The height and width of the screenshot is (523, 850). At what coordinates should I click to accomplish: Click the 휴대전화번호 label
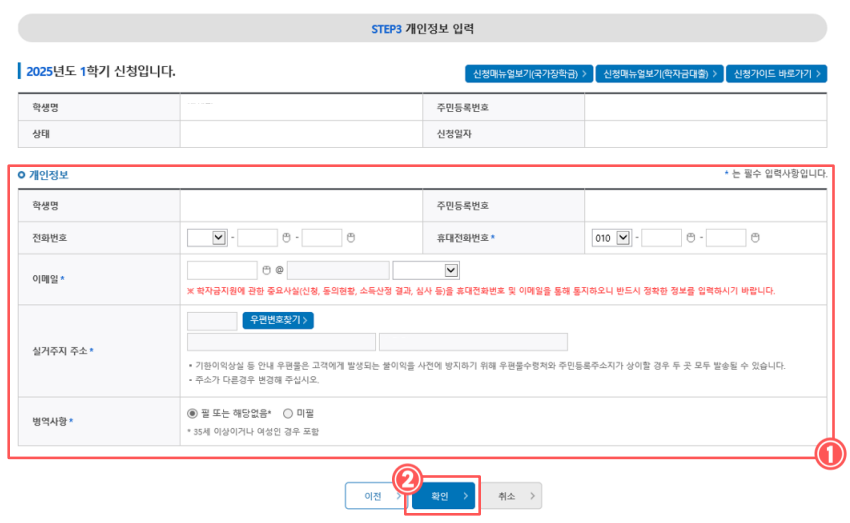click(x=466, y=237)
